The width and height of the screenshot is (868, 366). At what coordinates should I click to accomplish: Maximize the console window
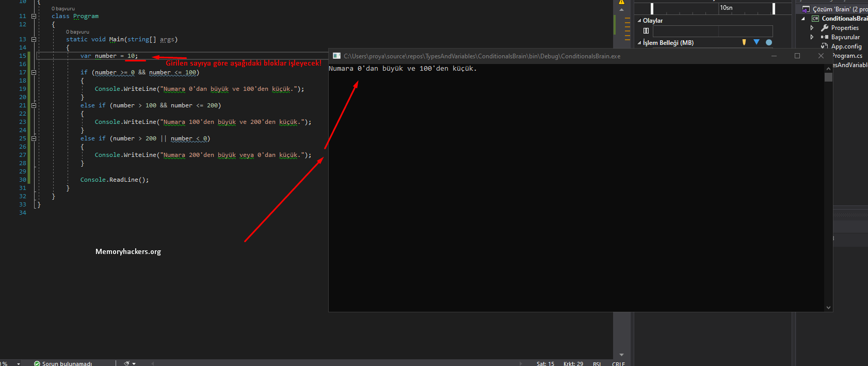pos(797,56)
